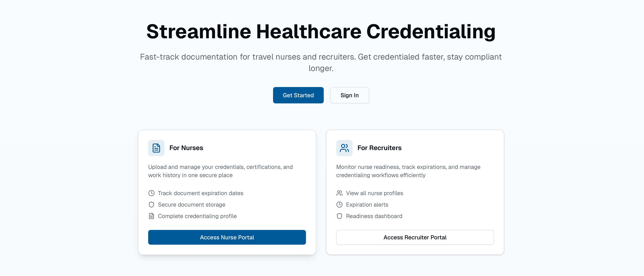This screenshot has height=276, width=644.
Task: Click the document icon beside For Nurses
Action: click(156, 148)
